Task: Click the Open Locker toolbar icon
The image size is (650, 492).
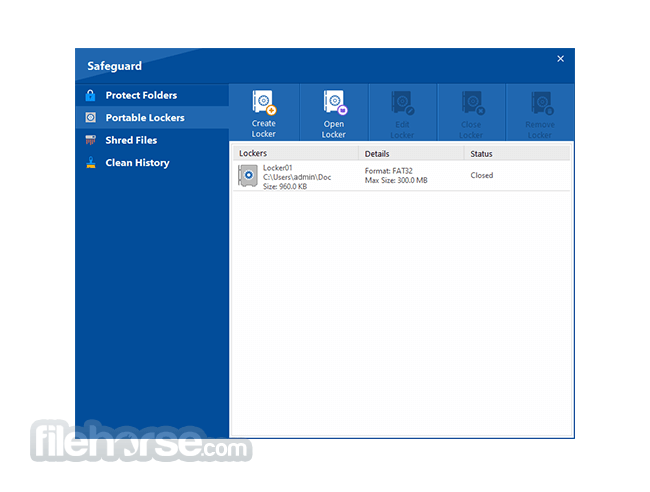Action: (335, 102)
